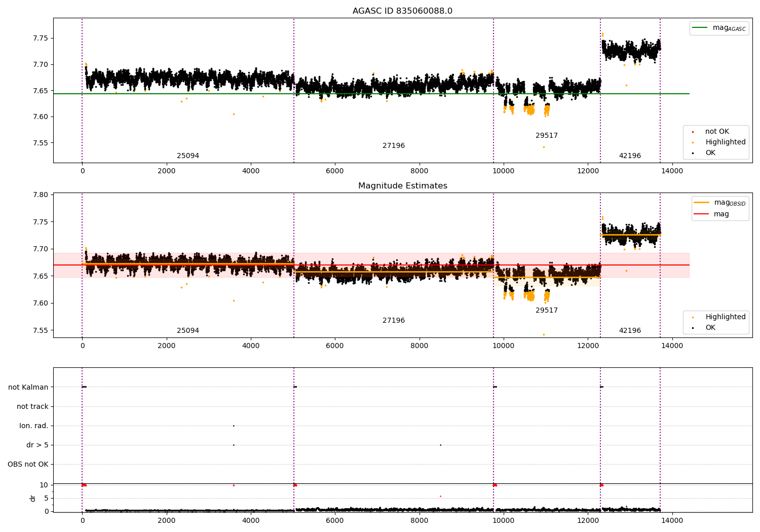Click x-tick 12000 under Magnitude Estimates plot
This screenshot has width=760, height=532.
click(588, 346)
